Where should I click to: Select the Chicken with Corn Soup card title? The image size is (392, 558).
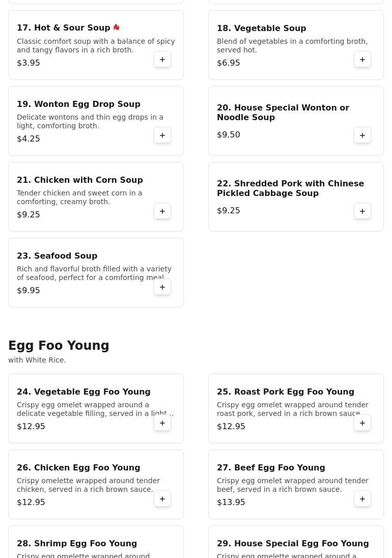(80, 180)
